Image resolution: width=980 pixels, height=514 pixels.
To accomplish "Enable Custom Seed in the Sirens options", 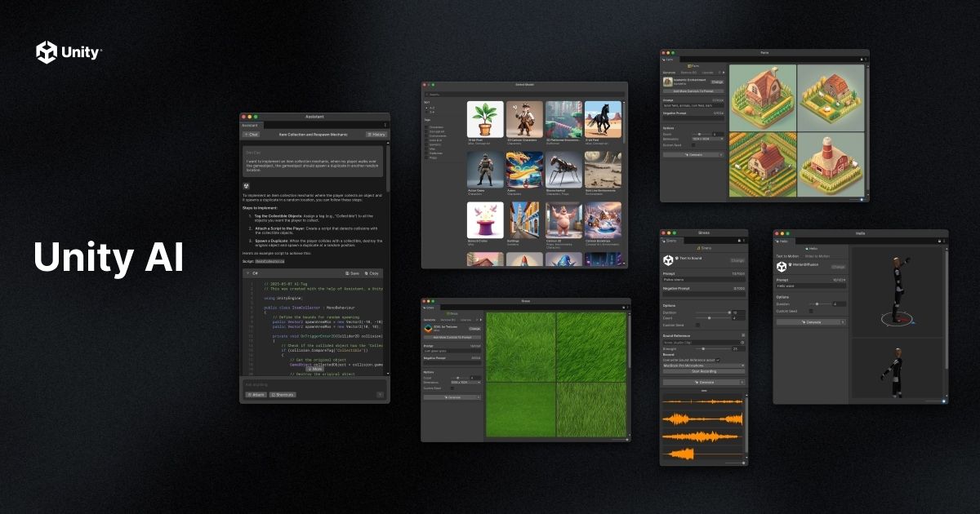I will point(697,326).
